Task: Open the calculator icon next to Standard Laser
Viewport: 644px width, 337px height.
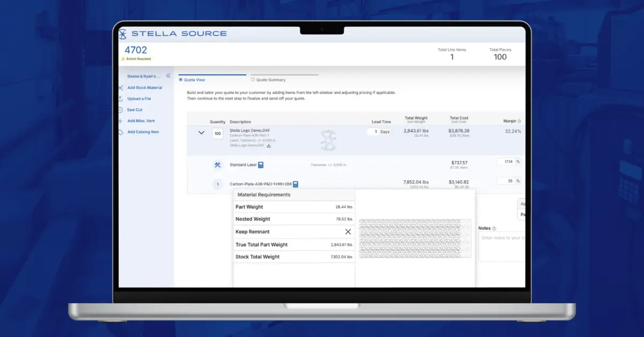Action: [x=261, y=165]
